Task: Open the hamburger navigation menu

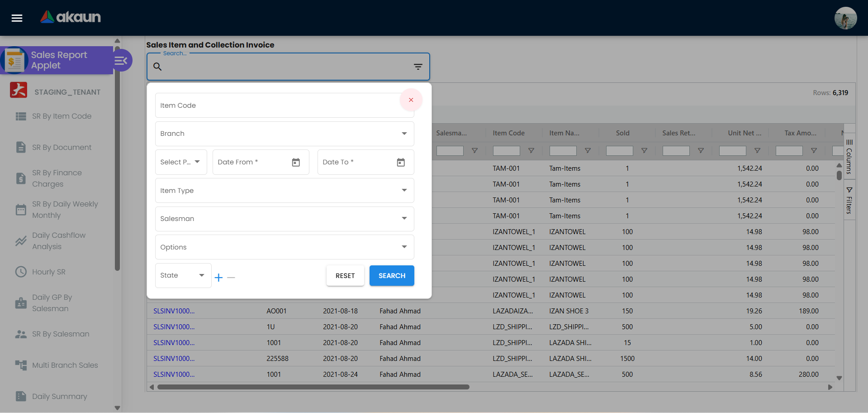Action: coord(16,18)
